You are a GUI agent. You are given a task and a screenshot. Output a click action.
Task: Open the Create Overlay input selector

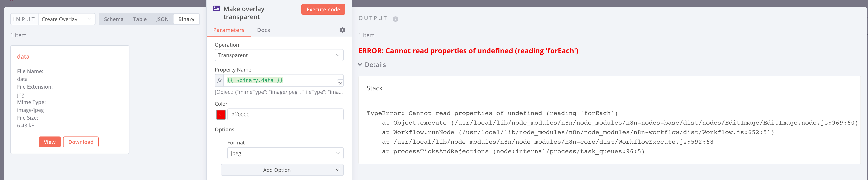pyautogui.click(x=66, y=19)
